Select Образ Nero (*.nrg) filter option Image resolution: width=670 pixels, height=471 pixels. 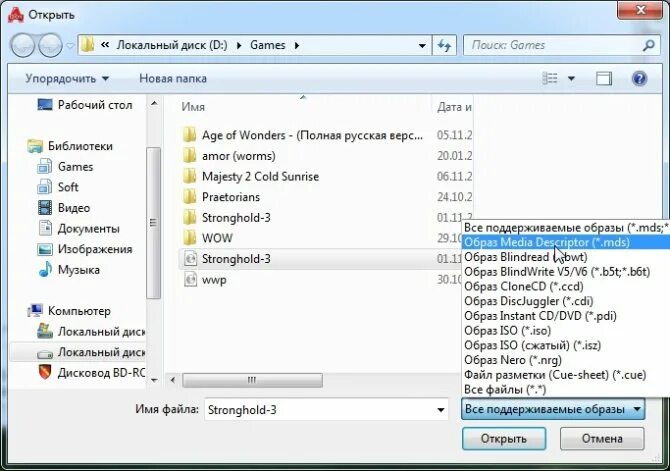[566, 360]
